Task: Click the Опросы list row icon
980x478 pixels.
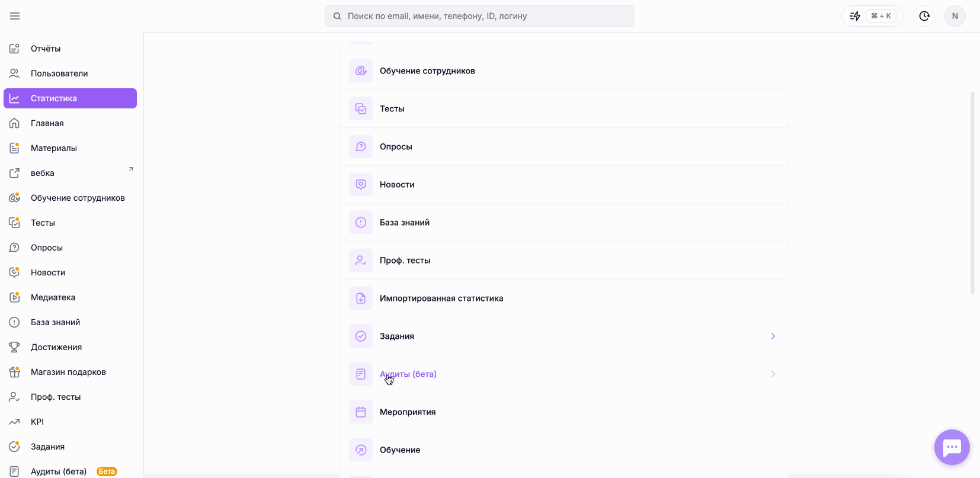Action: pyautogui.click(x=361, y=147)
